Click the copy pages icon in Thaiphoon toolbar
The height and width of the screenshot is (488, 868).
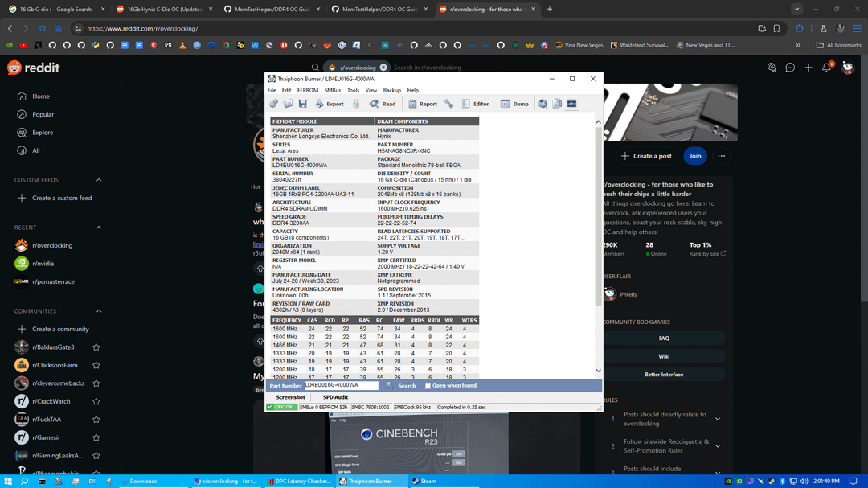pos(557,104)
